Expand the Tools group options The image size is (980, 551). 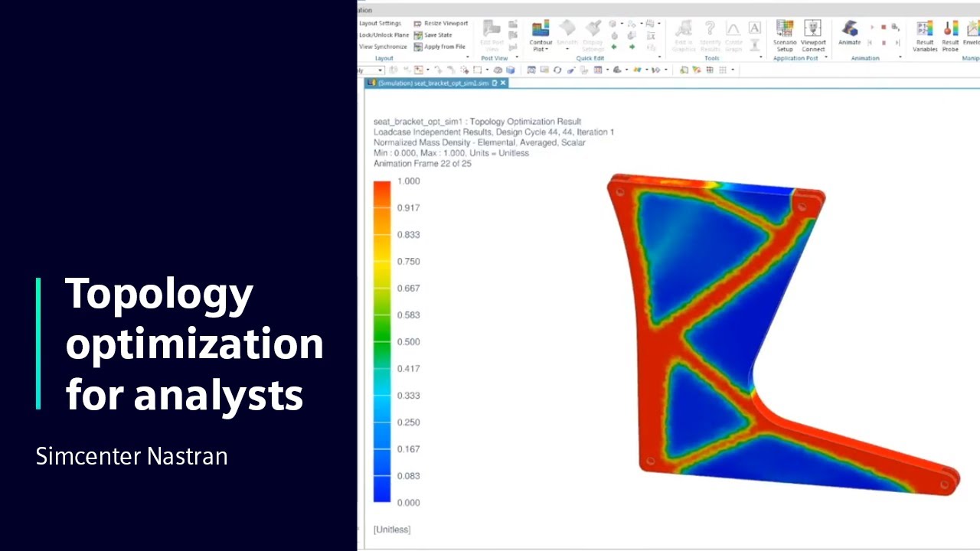761,57
